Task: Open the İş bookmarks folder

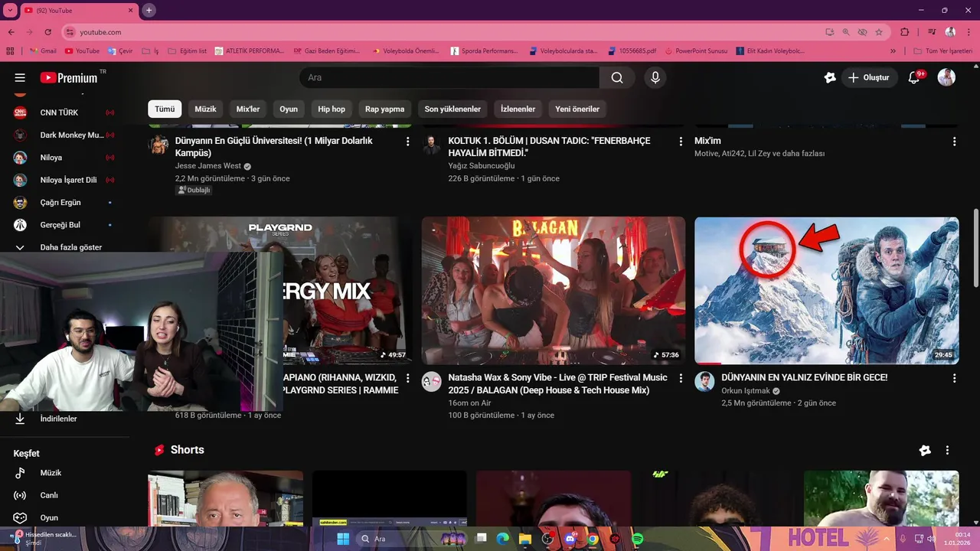Action: pyautogui.click(x=150, y=51)
